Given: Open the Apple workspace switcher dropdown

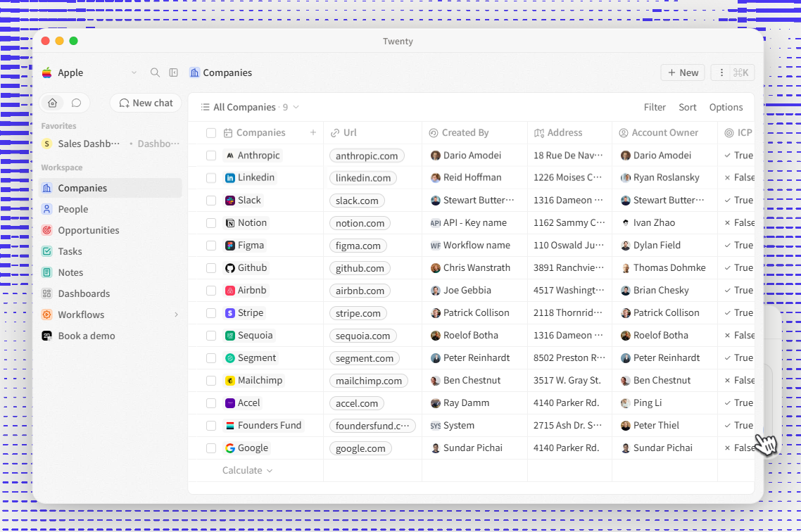Looking at the screenshot, I should (x=134, y=72).
